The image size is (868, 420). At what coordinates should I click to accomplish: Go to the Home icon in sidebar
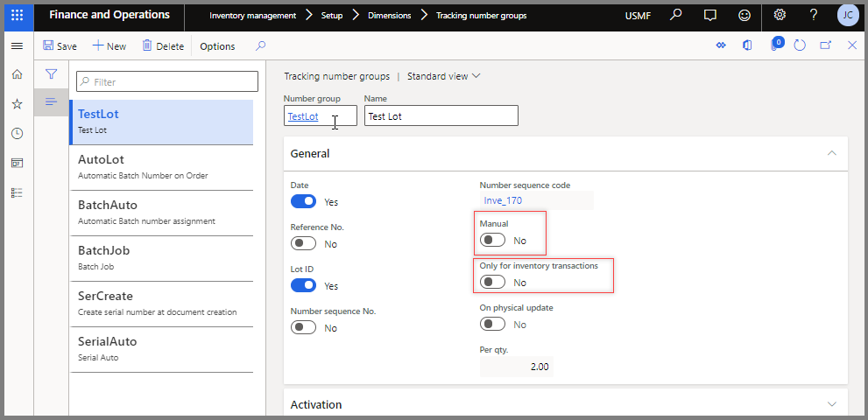coord(18,74)
